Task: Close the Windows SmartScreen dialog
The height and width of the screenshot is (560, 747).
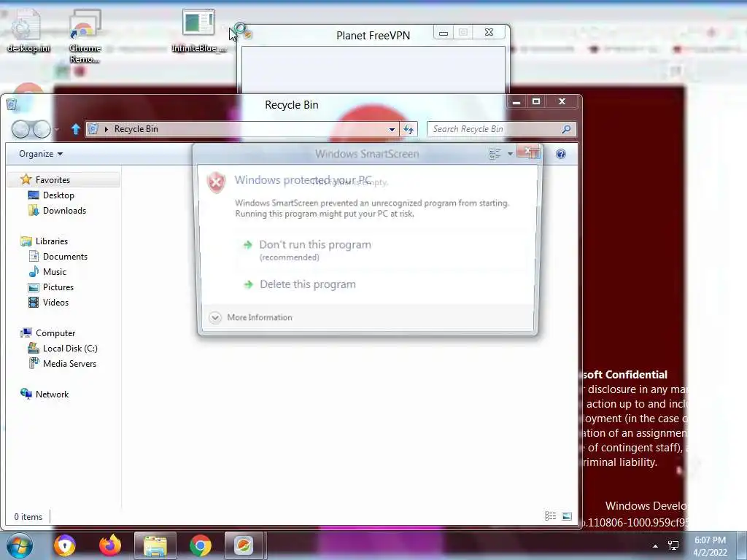Action: pyautogui.click(x=529, y=152)
